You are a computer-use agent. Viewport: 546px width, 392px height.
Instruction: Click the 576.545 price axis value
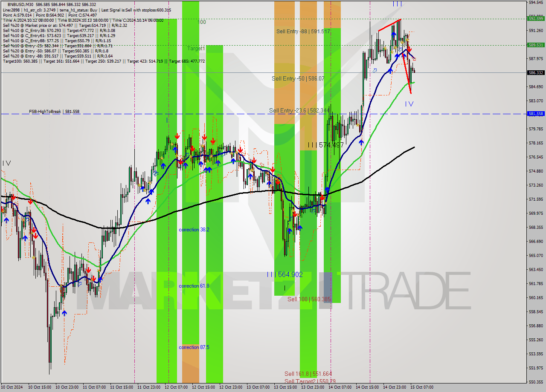(536, 157)
